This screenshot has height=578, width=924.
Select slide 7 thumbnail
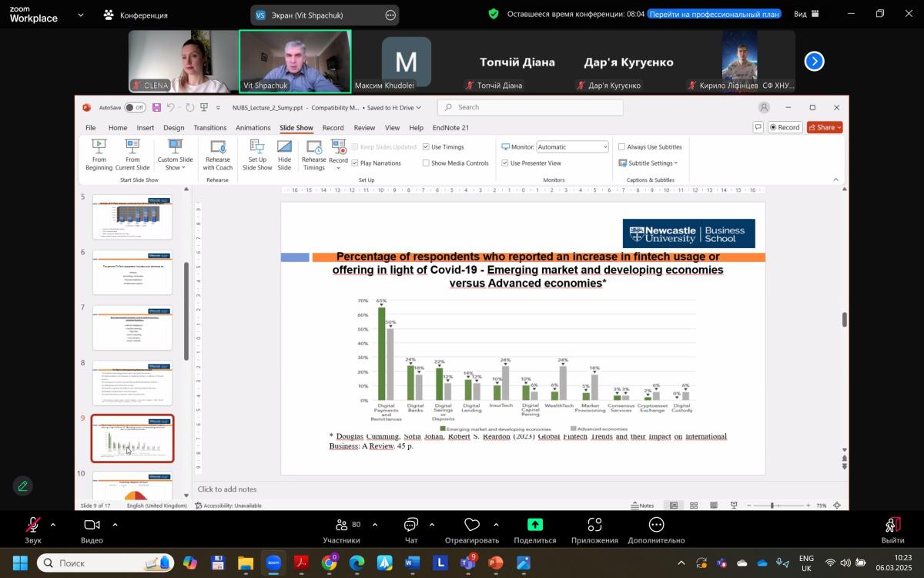pos(132,328)
